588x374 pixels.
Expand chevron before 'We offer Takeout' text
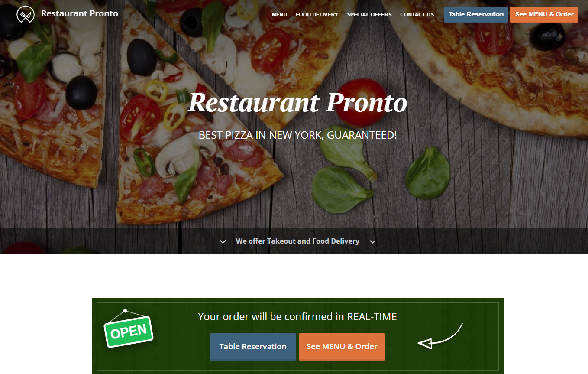pos(223,241)
